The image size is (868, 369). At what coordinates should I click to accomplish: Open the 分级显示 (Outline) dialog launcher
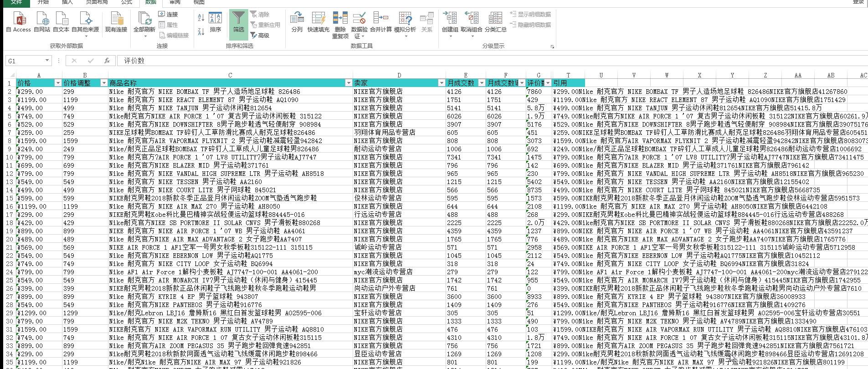click(x=552, y=46)
